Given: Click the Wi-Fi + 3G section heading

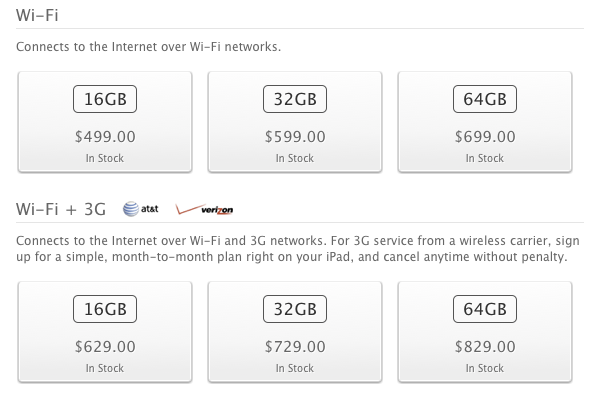Looking at the screenshot, I should point(61,209).
